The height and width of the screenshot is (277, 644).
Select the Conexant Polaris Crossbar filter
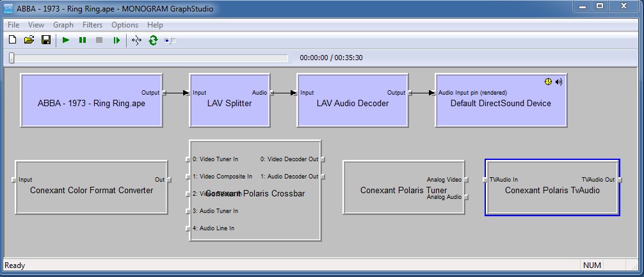(255, 191)
